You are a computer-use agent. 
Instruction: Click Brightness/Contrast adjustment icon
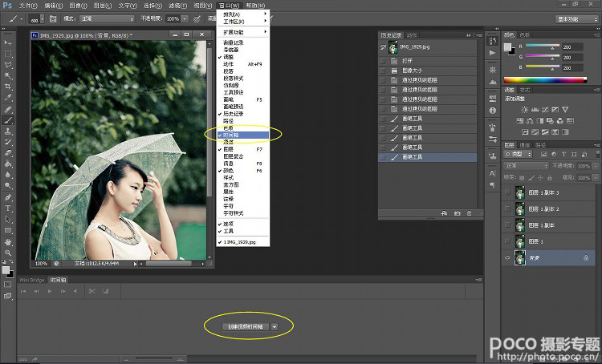[525, 109]
